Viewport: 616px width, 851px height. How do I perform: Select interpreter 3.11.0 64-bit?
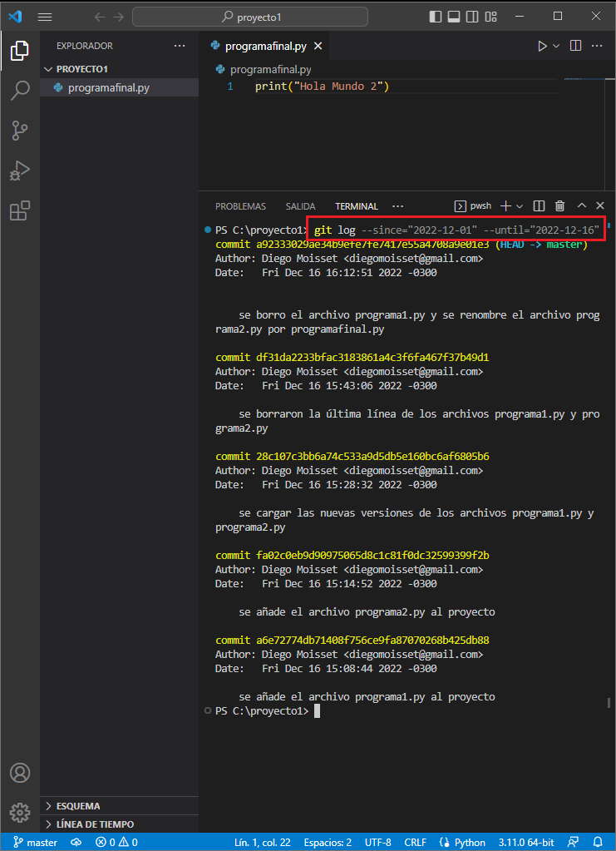point(525,843)
